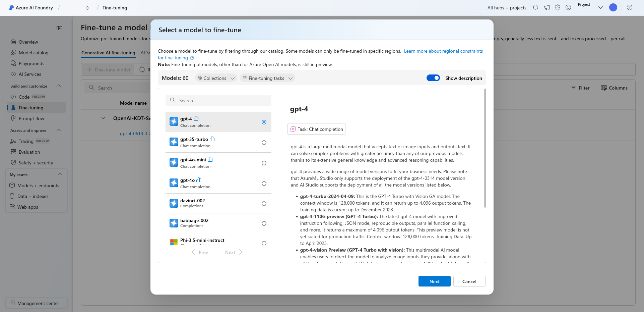Click the blue Next button
644x312 pixels.
(x=434, y=281)
